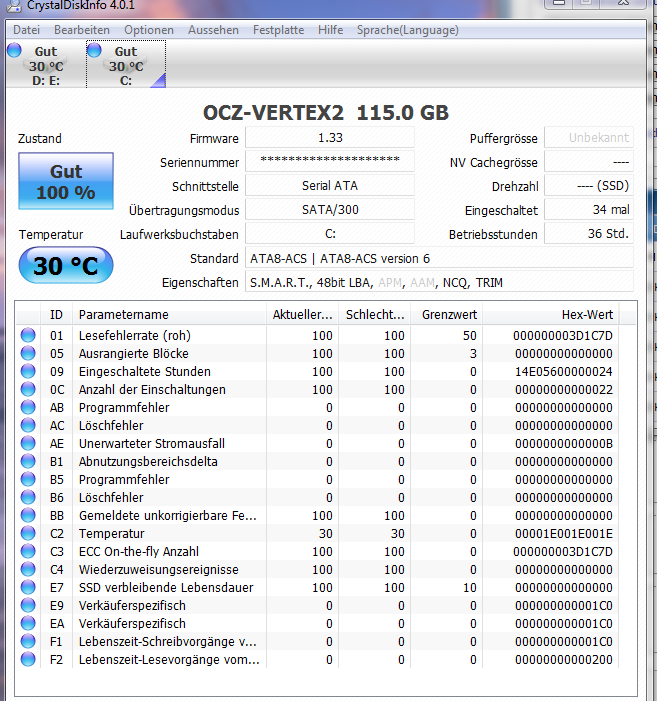The width and height of the screenshot is (657, 701).
Task: Click the Parametername column header
Action: pyautogui.click(x=169, y=315)
